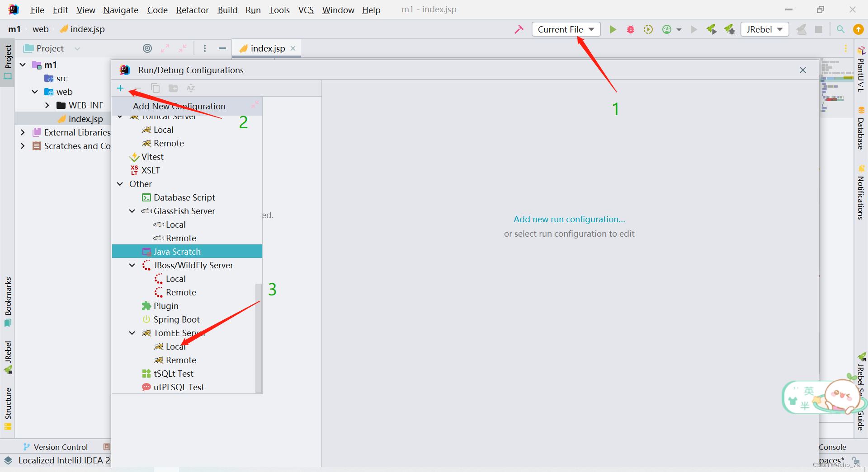Close the index.jsp editor tab
The height and width of the screenshot is (472, 868).
click(293, 48)
